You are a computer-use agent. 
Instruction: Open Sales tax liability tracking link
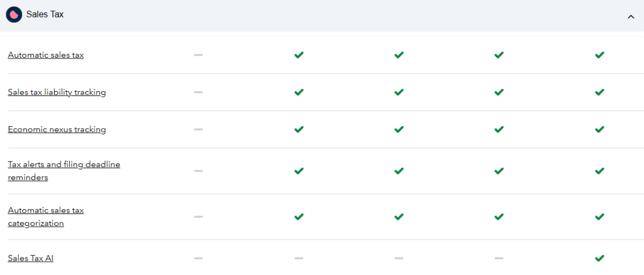click(x=57, y=92)
